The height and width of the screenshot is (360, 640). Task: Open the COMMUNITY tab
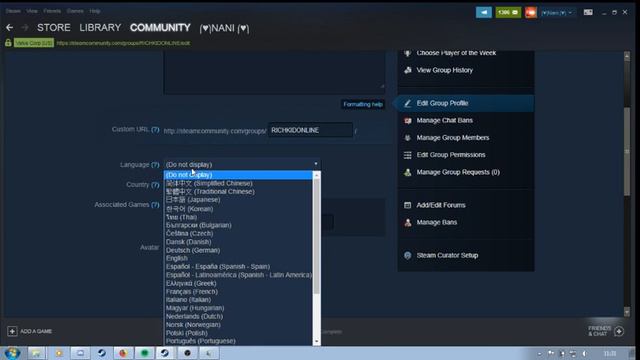pos(160,27)
